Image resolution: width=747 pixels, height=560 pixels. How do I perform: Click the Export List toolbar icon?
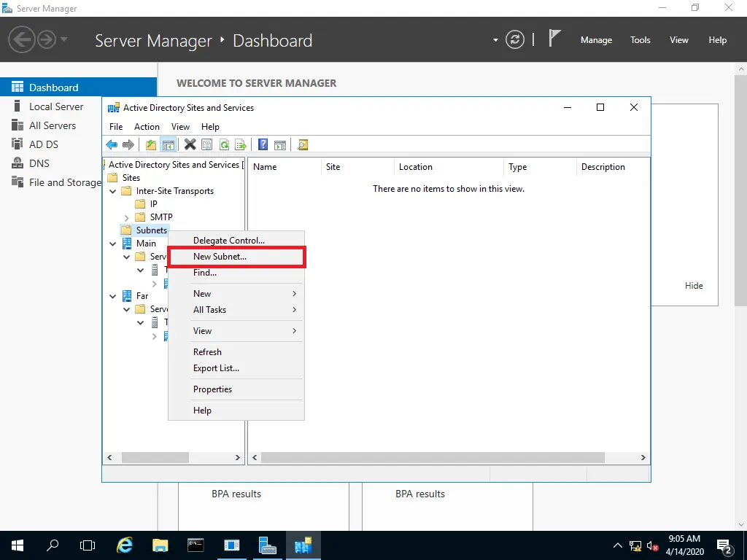241,144
